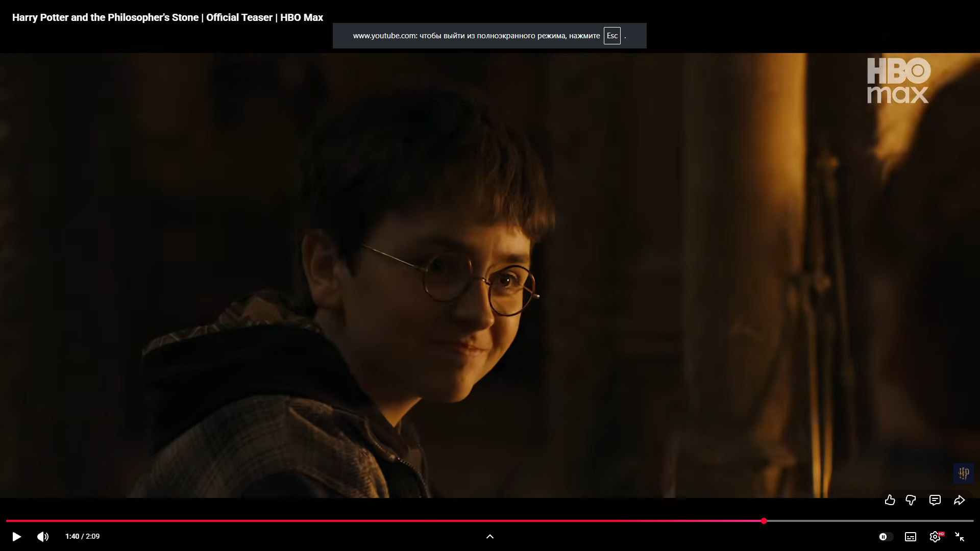Viewport: 980px width, 551px height.
Task: Toggle the autoplay switch
Action: tap(886, 536)
